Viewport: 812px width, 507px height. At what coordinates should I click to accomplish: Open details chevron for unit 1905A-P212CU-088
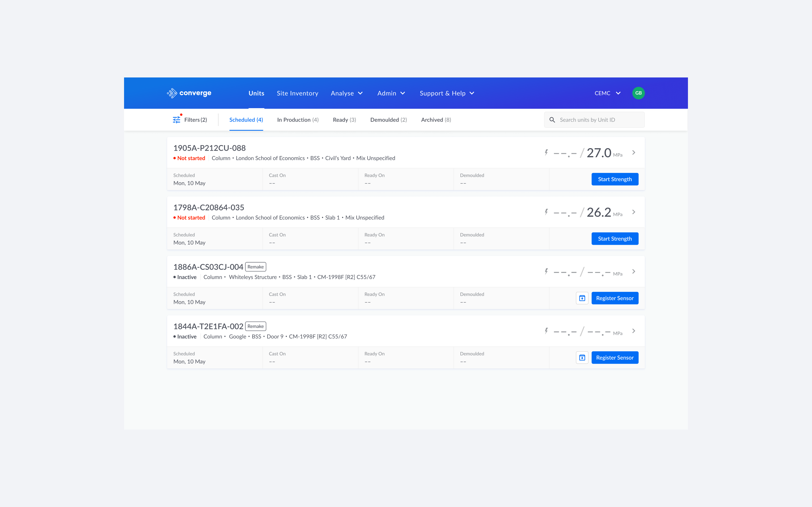[x=634, y=153]
